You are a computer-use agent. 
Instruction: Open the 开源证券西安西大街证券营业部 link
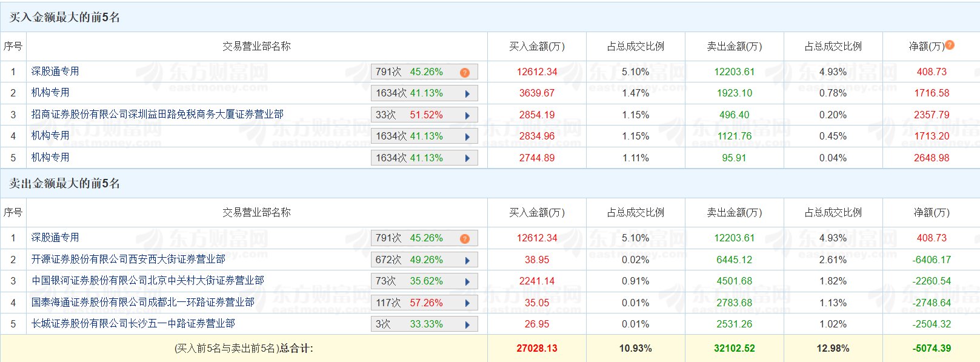[128, 259]
